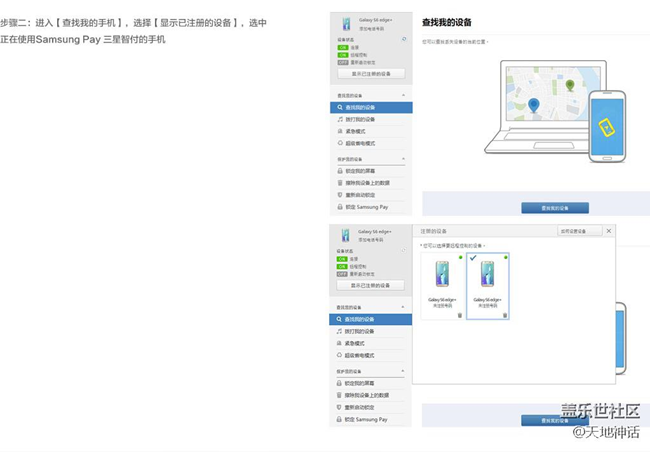Click the refresh icon in the upper device status
This screenshot has height=452, width=650.
pyautogui.click(x=403, y=39)
